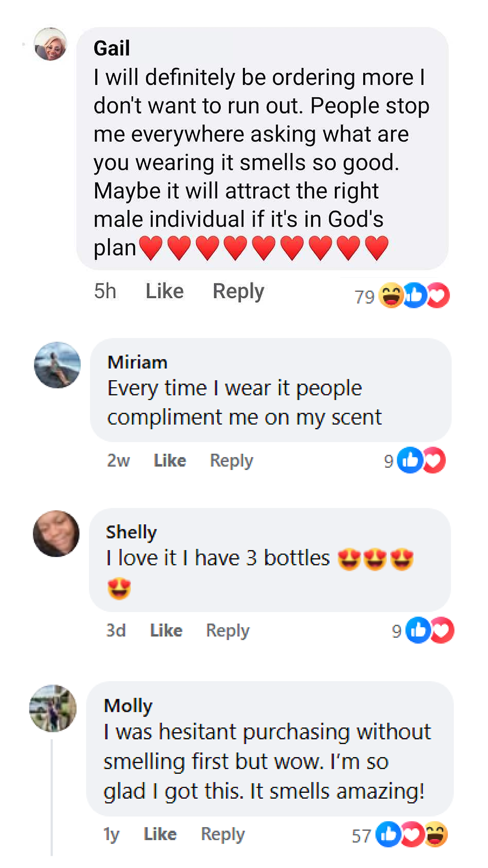Open Gail's profile picture

click(x=50, y=44)
